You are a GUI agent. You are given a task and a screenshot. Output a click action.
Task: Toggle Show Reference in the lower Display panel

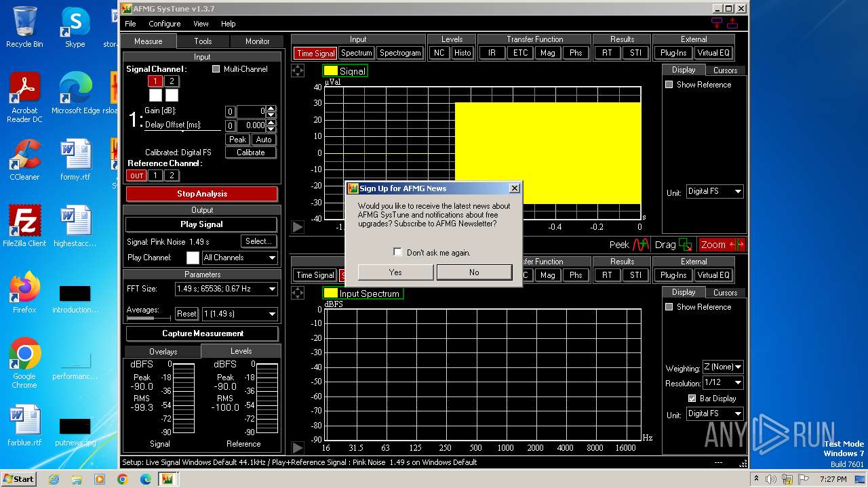coord(669,307)
